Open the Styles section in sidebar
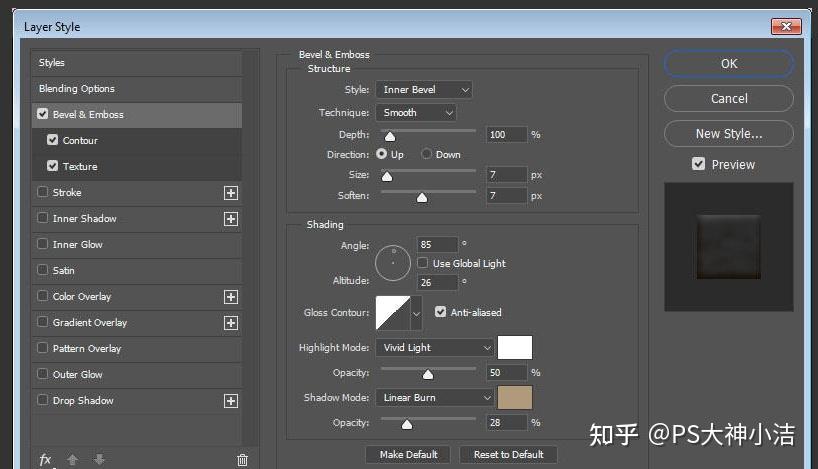 [137, 63]
